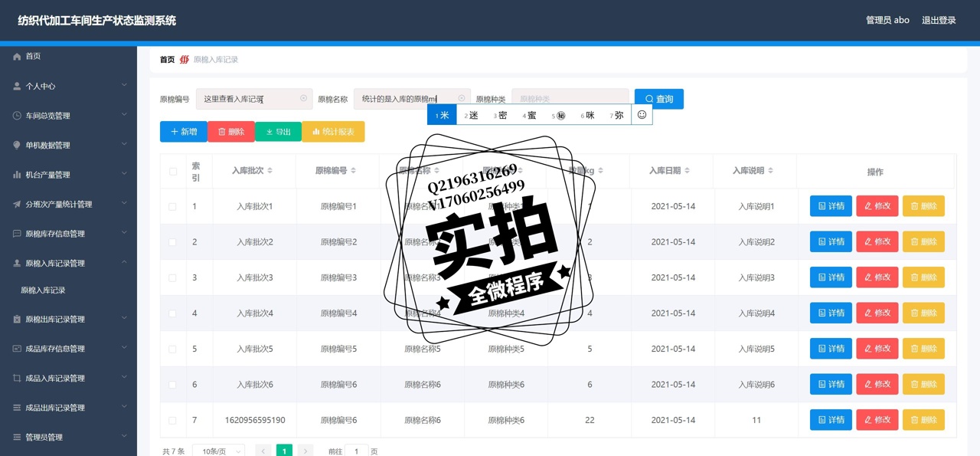Click the 退出登录 logout link
The height and width of the screenshot is (456, 980).
(939, 21)
